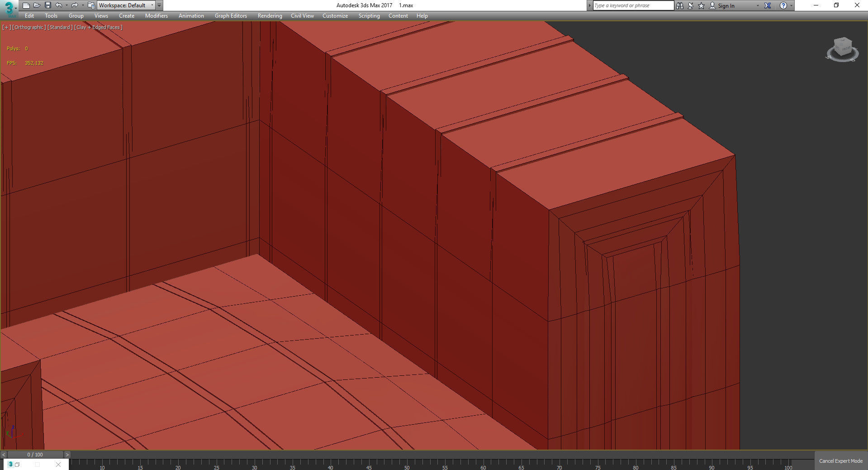
Task: Open the undo history dropdown arrow
Action: tap(66, 5)
